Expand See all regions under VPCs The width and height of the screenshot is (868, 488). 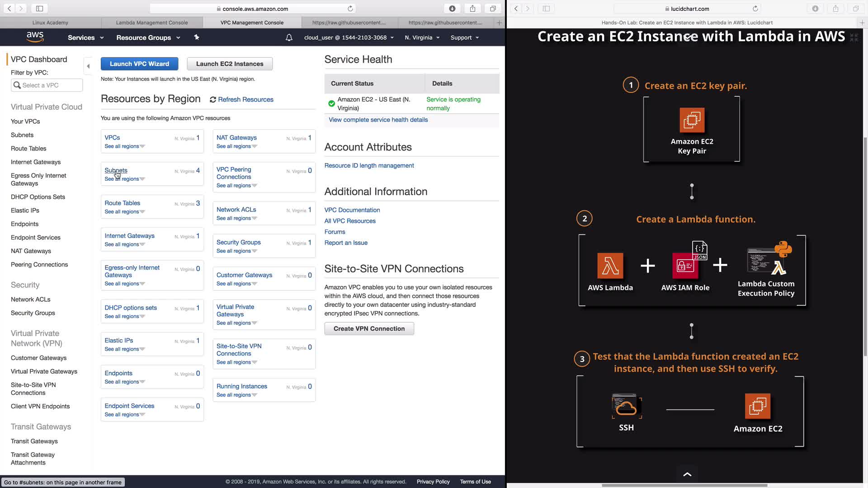click(125, 146)
